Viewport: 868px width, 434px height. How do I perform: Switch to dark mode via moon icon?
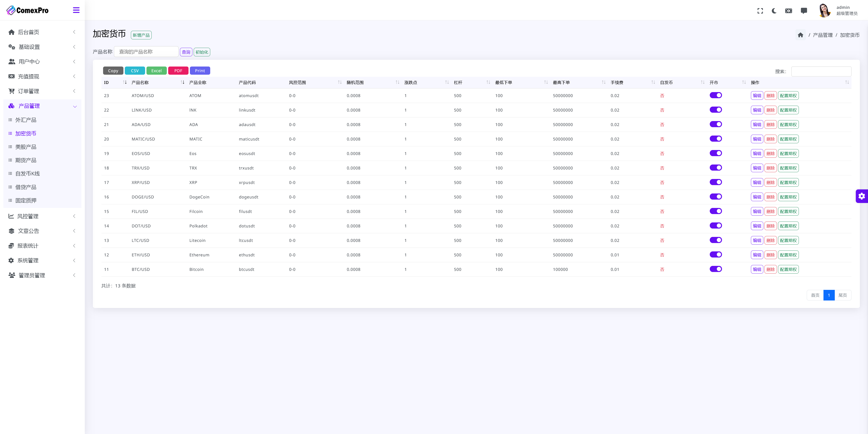click(x=774, y=11)
